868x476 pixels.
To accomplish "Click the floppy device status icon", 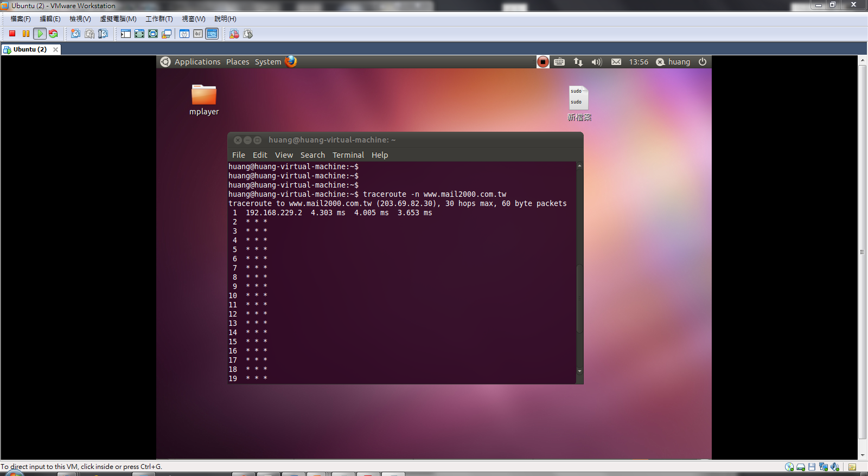I will tap(812, 467).
